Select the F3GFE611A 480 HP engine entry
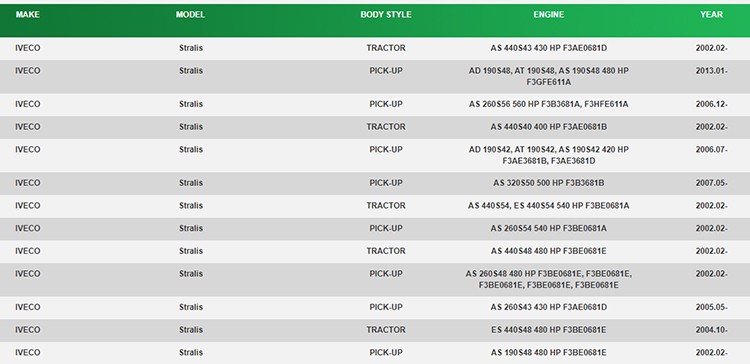750x364 pixels. [x=549, y=77]
